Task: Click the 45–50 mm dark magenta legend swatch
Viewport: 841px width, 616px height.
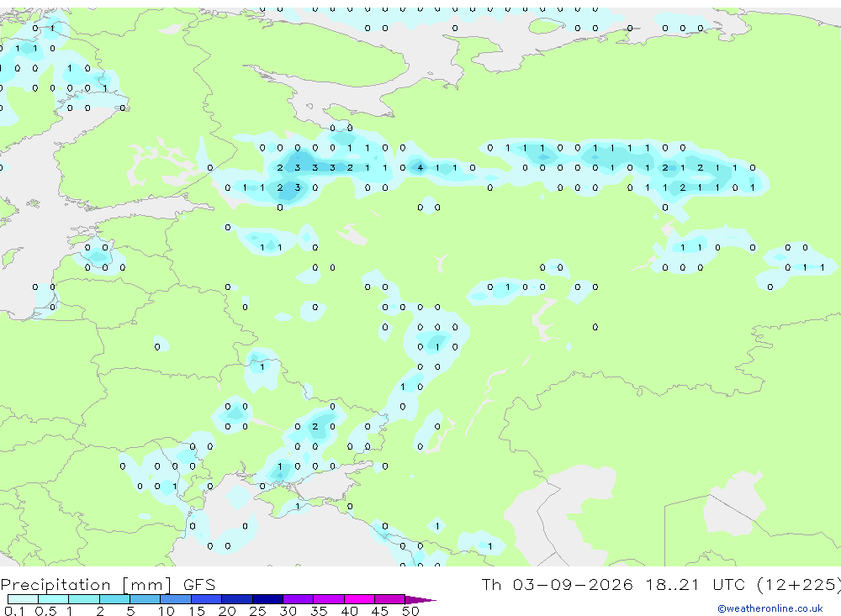Action: [389, 599]
